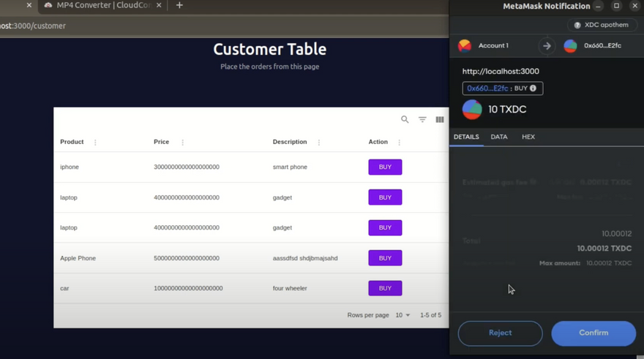Confirm the MetaMask transaction
This screenshot has width=644, height=359.
coord(594,333)
